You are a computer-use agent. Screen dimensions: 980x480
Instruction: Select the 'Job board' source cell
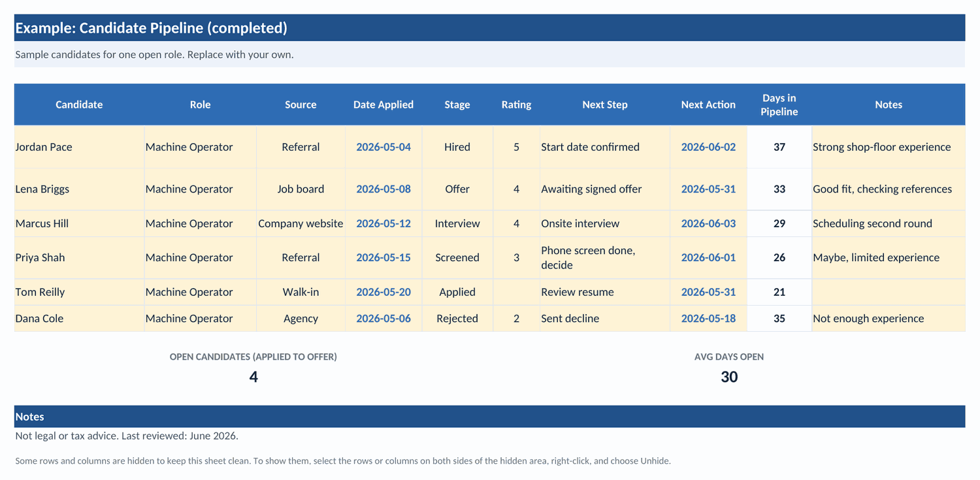(301, 189)
